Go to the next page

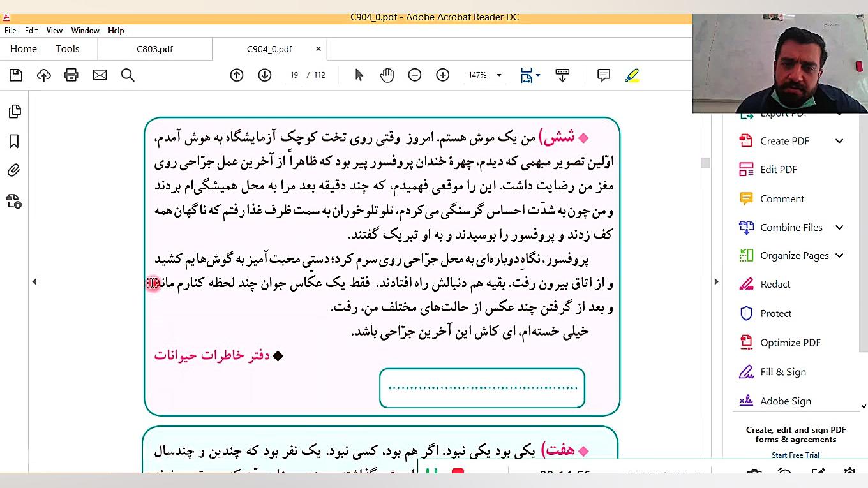264,75
